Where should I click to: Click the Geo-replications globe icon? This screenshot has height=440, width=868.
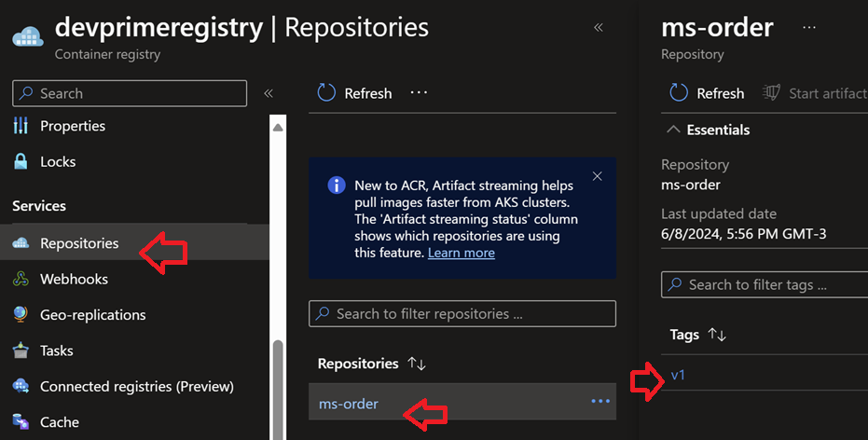(21, 314)
